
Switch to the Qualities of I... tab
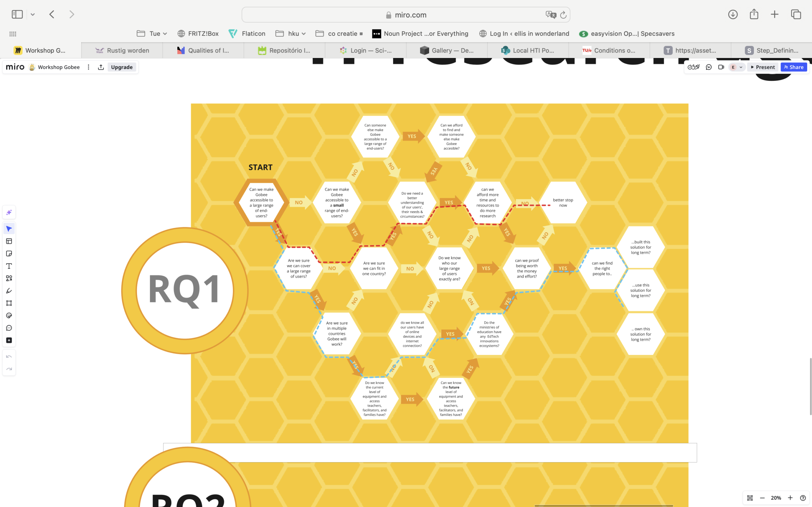pos(203,50)
